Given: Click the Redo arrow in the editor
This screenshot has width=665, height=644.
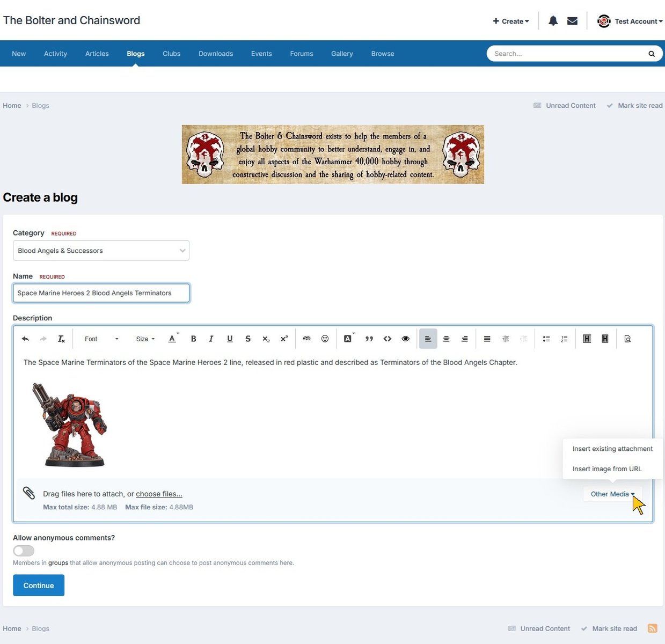Looking at the screenshot, I should click(x=43, y=339).
